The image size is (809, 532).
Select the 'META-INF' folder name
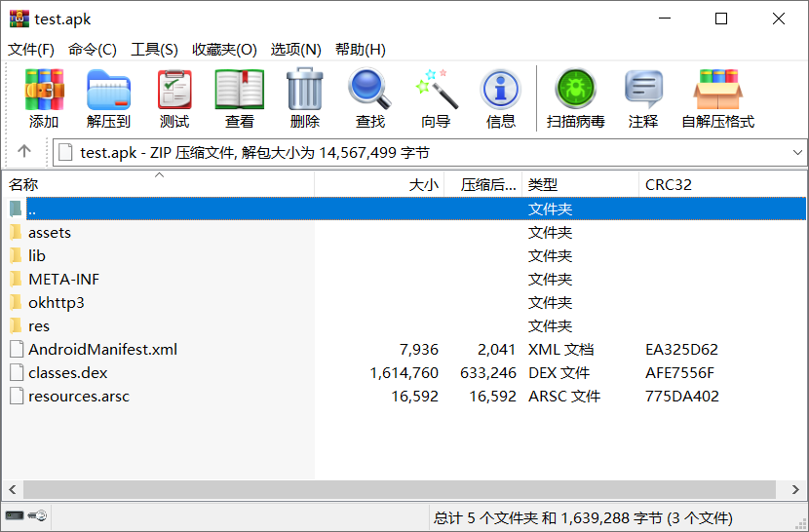64,280
